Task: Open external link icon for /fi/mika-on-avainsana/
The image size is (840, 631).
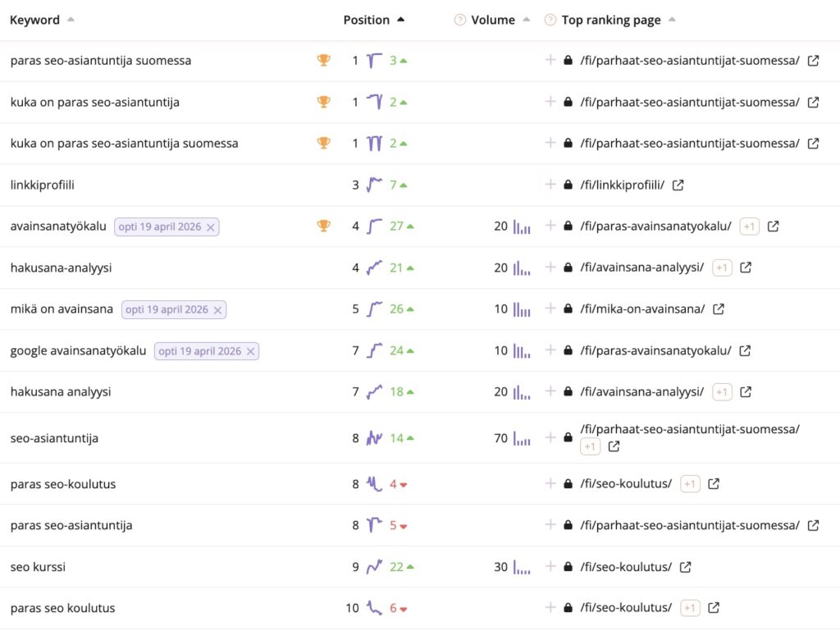Action: 719,309
